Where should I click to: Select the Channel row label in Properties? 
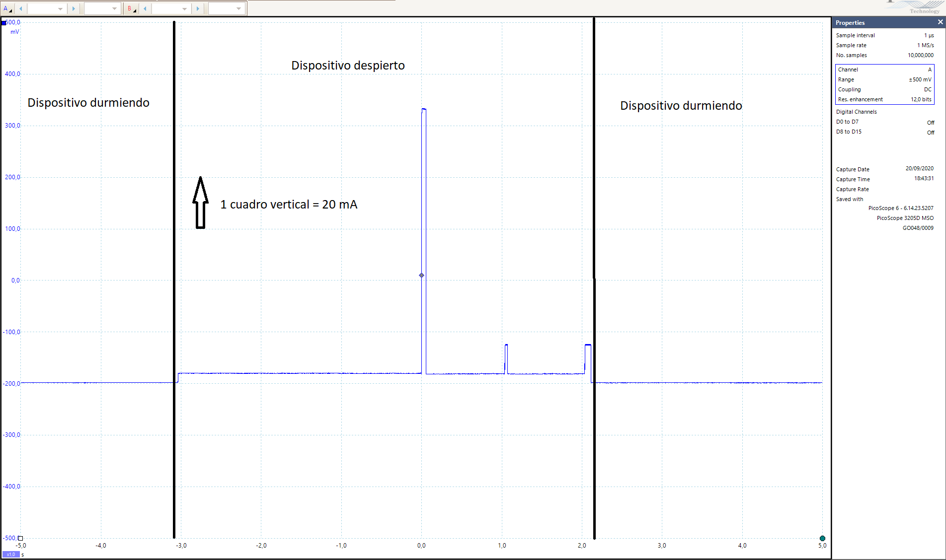pos(848,70)
